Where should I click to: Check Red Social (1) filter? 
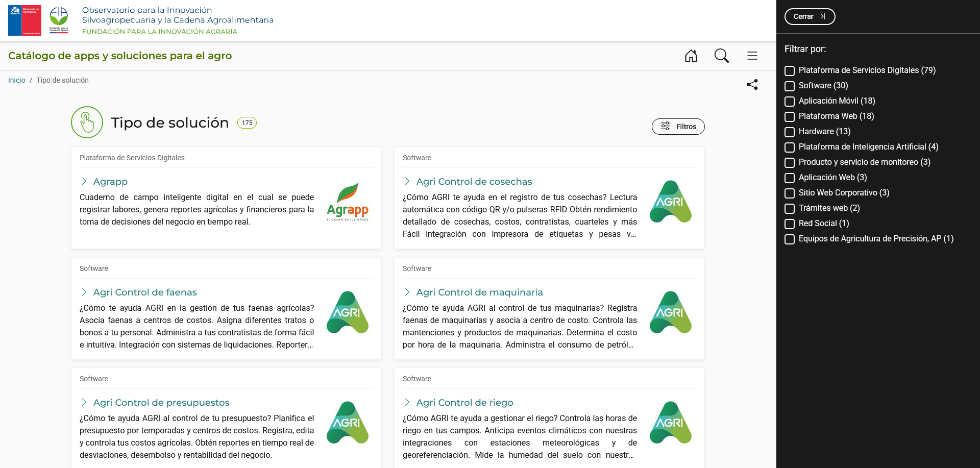click(x=790, y=224)
